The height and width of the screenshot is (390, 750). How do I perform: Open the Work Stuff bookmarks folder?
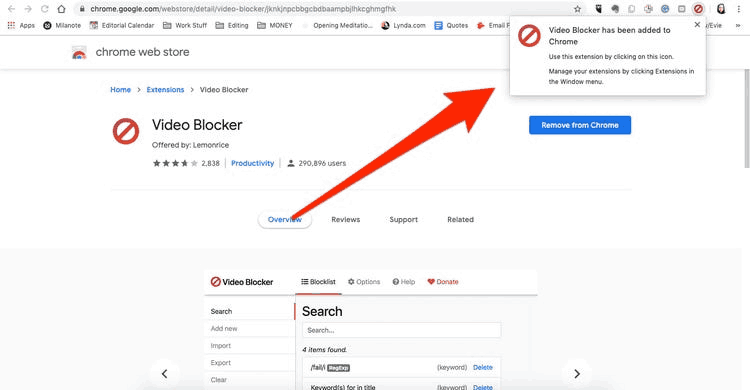(x=185, y=25)
